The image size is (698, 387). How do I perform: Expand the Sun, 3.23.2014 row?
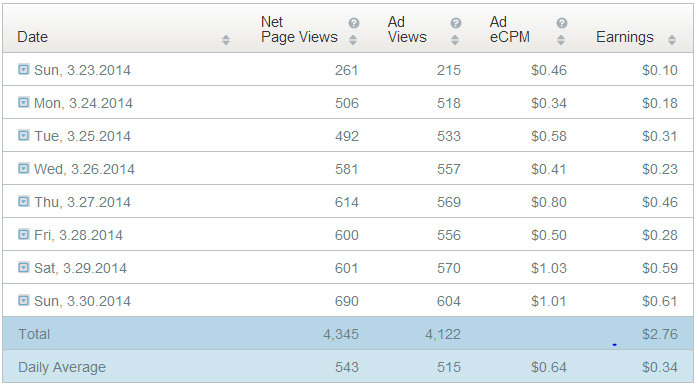tap(24, 69)
